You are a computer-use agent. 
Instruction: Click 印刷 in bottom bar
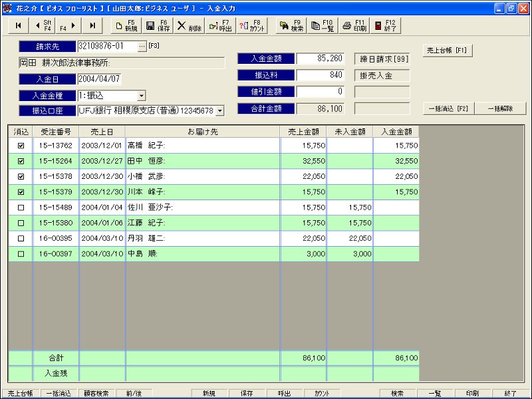472,393
